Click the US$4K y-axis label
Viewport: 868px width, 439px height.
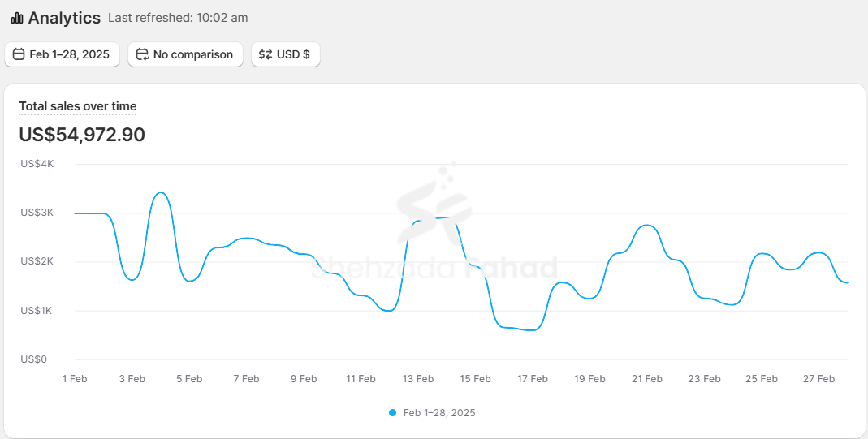click(x=37, y=164)
